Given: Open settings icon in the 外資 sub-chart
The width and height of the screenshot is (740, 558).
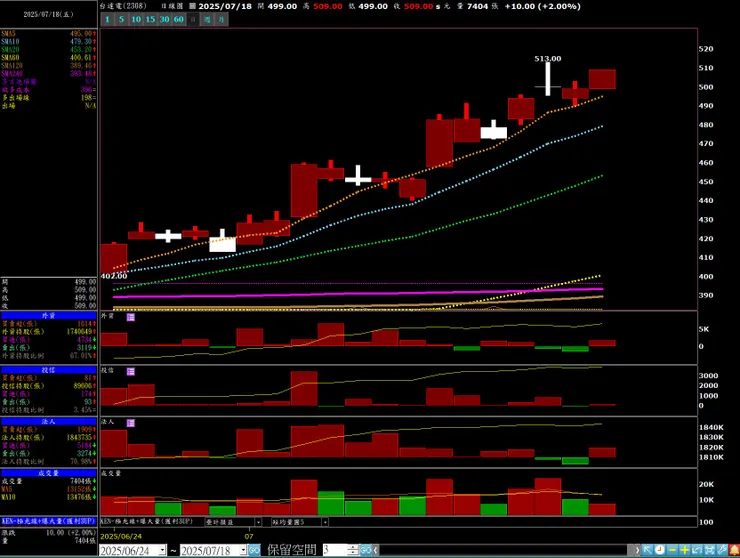Looking at the screenshot, I should click(x=131, y=317).
